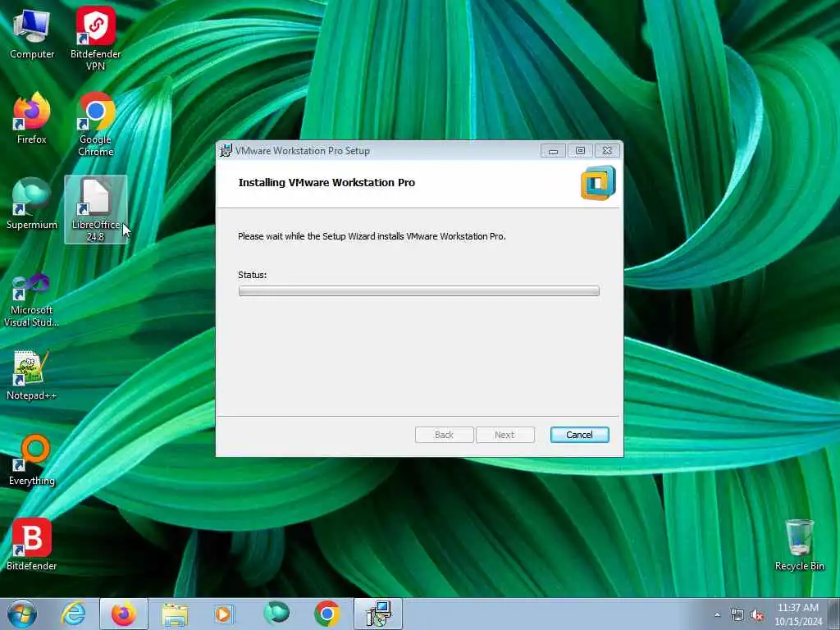
Task: Select the Supermium desktop shortcut
Action: click(32, 204)
